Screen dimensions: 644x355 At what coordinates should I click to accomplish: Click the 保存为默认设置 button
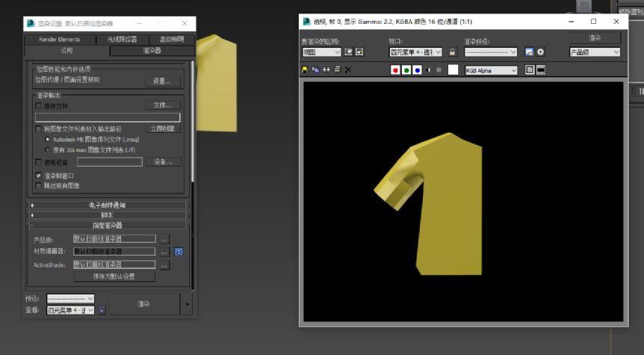pyautogui.click(x=114, y=277)
